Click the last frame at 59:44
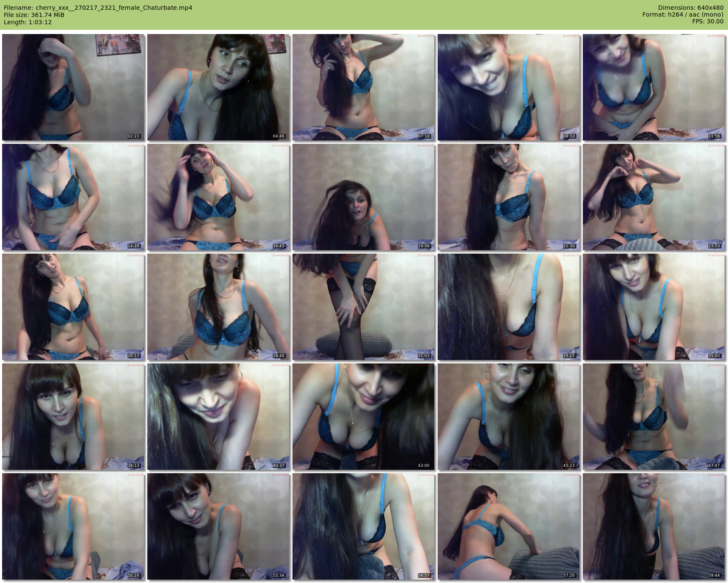This screenshot has width=728, height=583. point(653,526)
